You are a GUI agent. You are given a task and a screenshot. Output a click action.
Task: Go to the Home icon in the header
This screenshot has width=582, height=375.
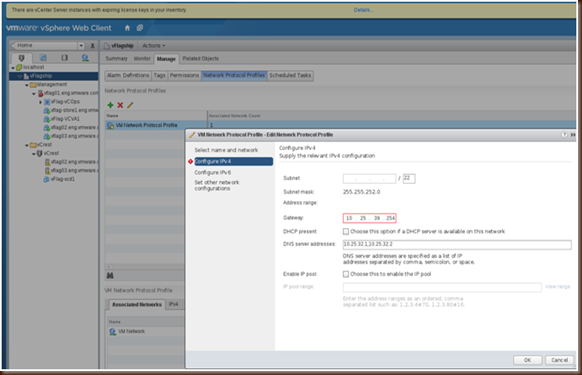(x=127, y=28)
